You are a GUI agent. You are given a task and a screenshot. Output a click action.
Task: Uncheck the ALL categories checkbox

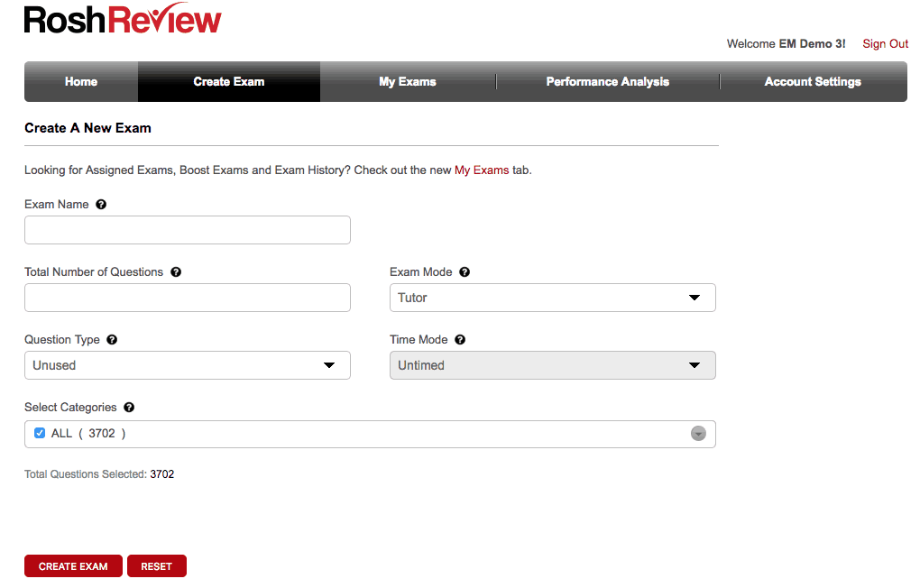point(38,433)
